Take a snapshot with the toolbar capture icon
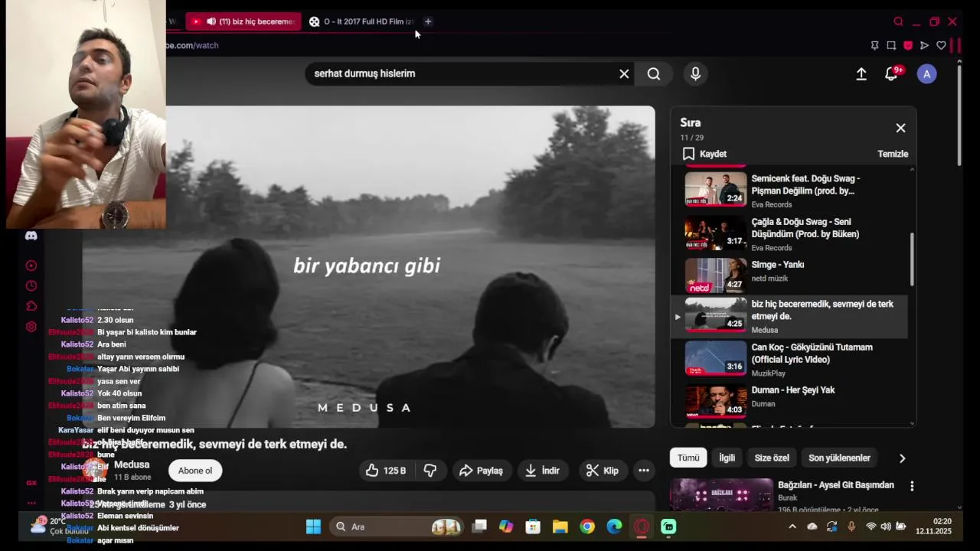The height and width of the screenshot is (551, 980). click(891, 45)
